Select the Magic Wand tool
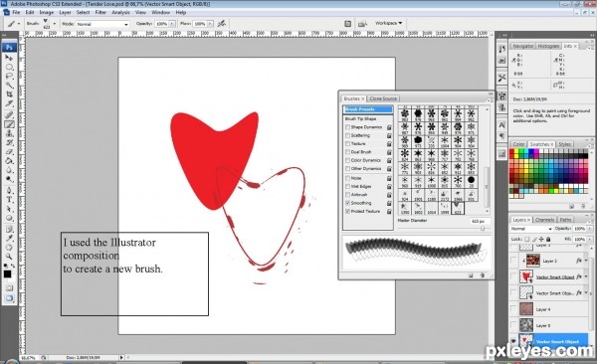The height and width of the screenshot is (364, 597). (9, 86)
